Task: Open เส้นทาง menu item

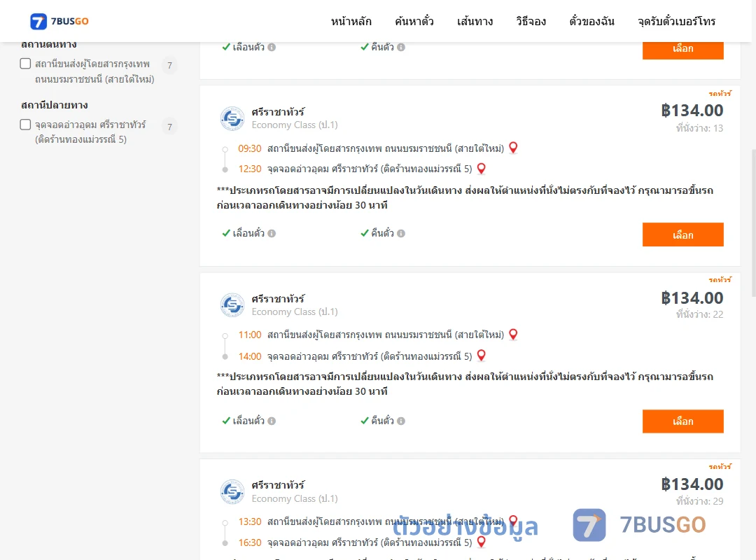Action: click(x=475, y=21)
